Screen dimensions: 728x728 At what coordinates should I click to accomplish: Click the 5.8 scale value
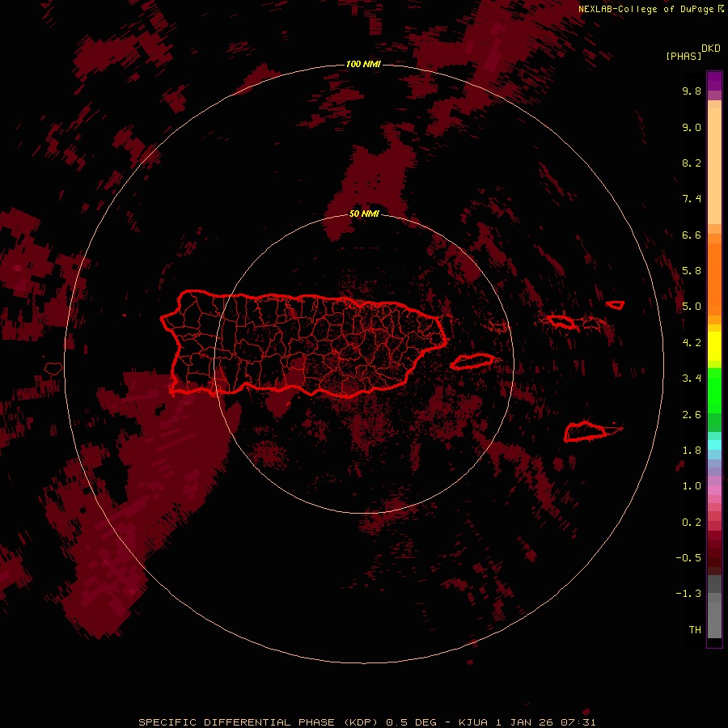point(692,271)
